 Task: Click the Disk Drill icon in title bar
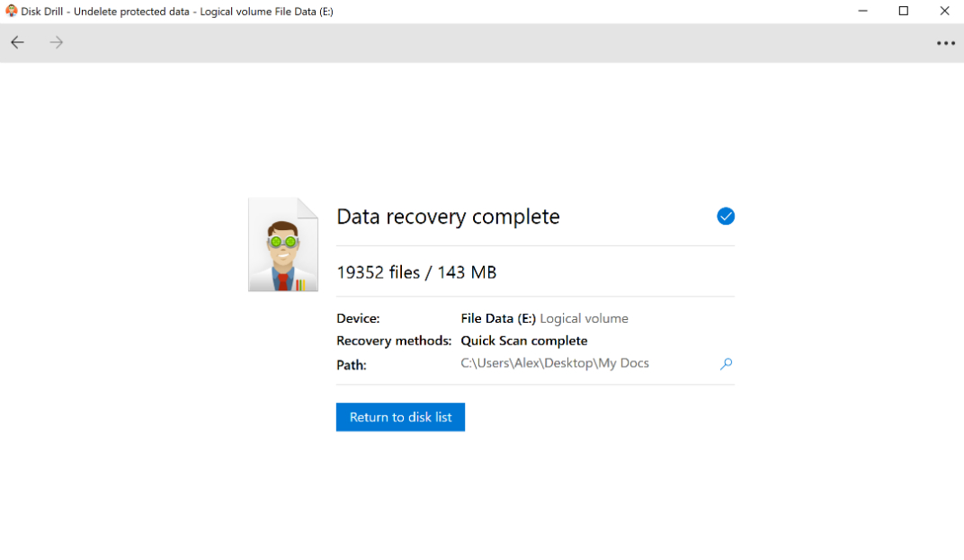click(11, 11)
